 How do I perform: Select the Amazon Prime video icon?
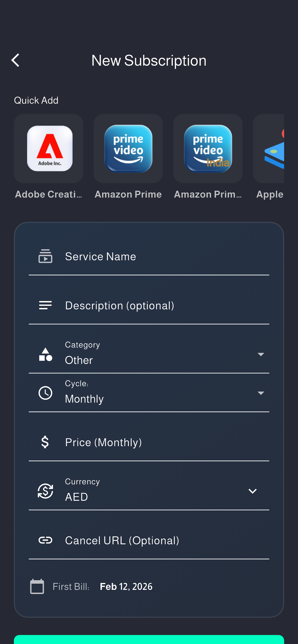(128, 149)
